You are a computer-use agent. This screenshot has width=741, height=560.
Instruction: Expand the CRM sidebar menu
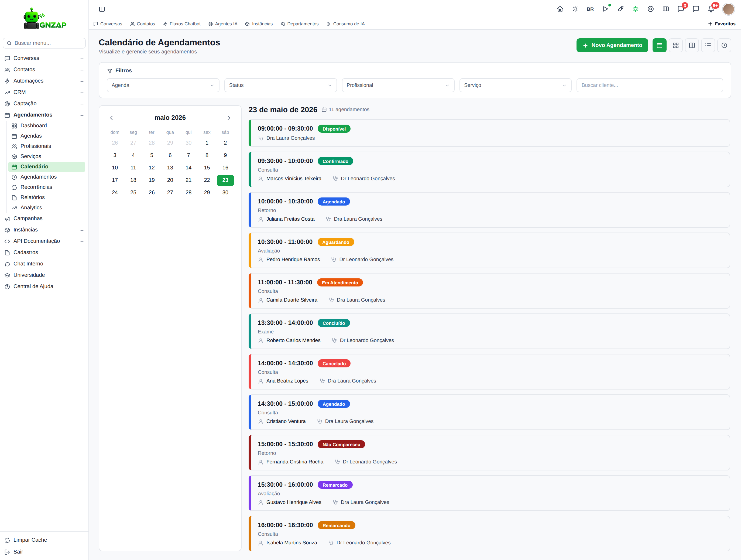coord(44,92)
